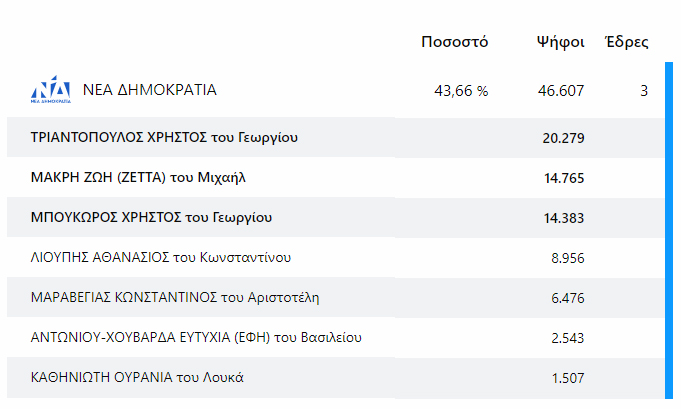The image size is (681, 409).
Task: Select candidate ΜΑΚΡΗ ΖΩΗ (ΖΕΤΤΑ) row
Action: (x=138, y=178)
